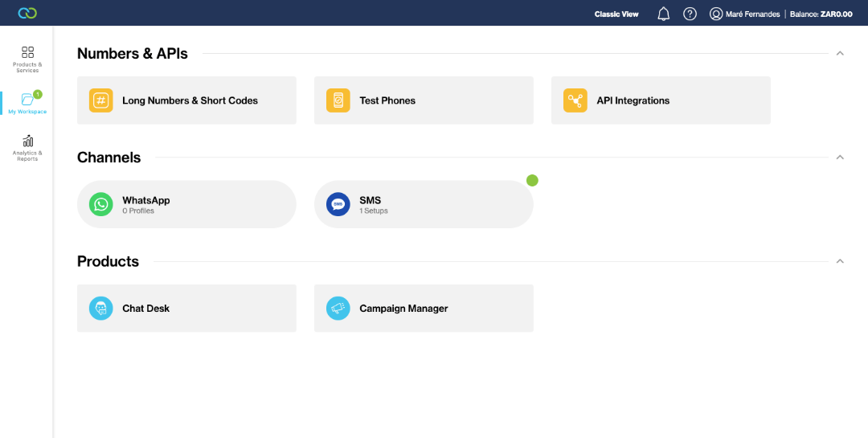Click the Balance ZAR0.00 text
This screenshot has width=868, height=438.
coord(821,14)
